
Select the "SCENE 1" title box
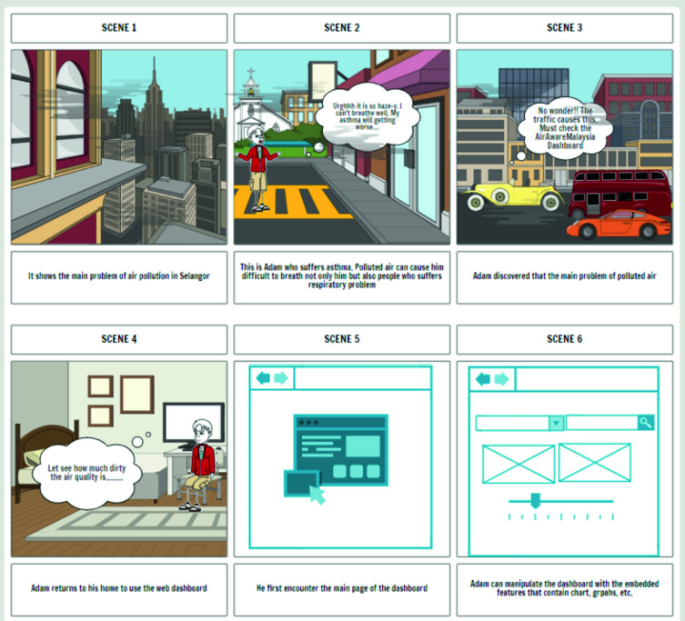(x=119, y=28)
